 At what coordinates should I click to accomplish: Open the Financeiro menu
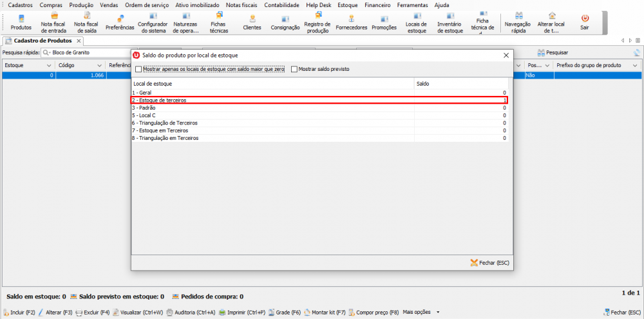(x=377, y=5)
